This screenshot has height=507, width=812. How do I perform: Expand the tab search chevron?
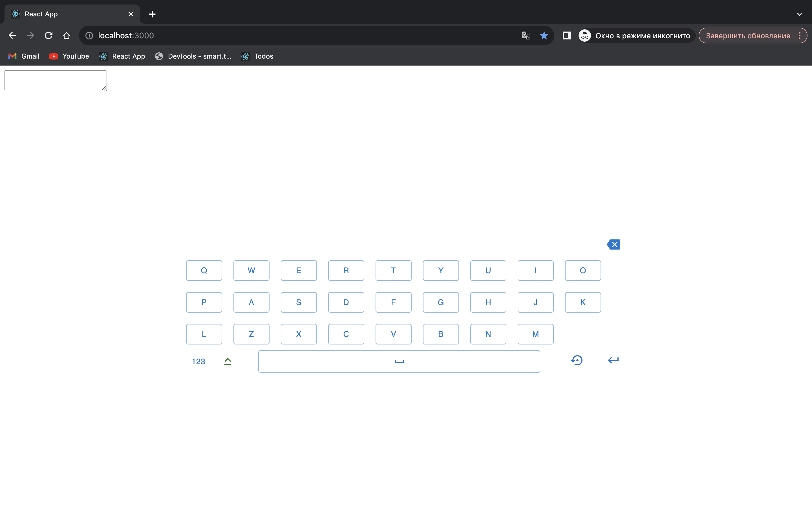(x=799, y=14)
